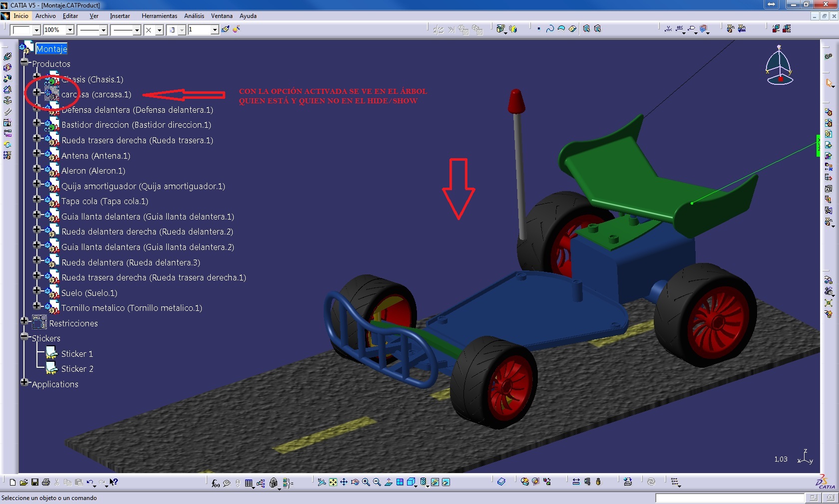Click the point creation icon
The width and height of the screenshot is (839, 504).
pyautogui.click(x=539, y=29)
